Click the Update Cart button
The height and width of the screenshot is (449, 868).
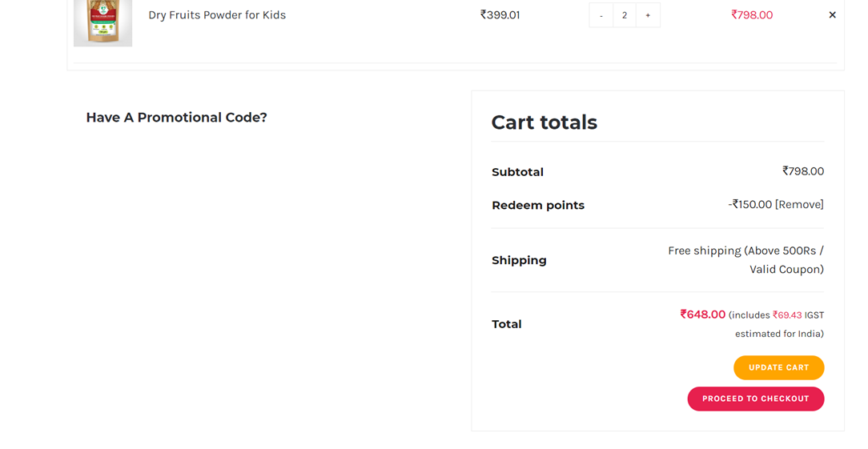click(x=779, y=367)
